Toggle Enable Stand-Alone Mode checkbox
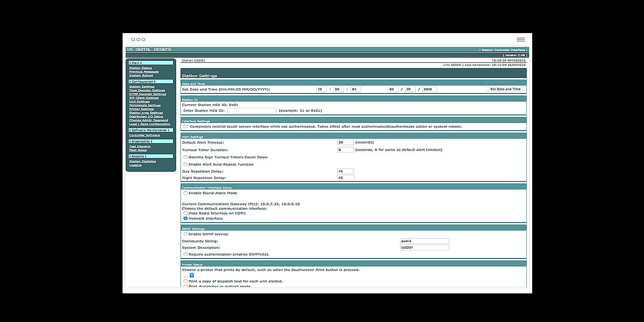The height and width of the screenshot is (322, 644). tap(186, 193)
